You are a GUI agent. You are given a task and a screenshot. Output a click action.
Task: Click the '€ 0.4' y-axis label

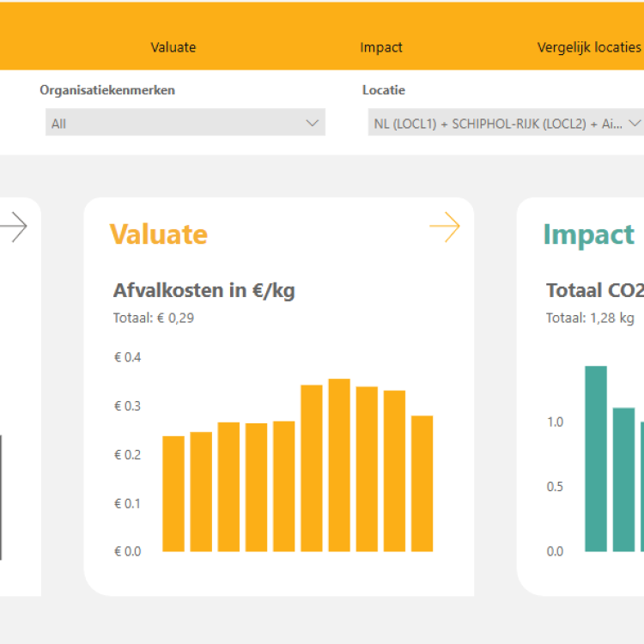(127, 357)
